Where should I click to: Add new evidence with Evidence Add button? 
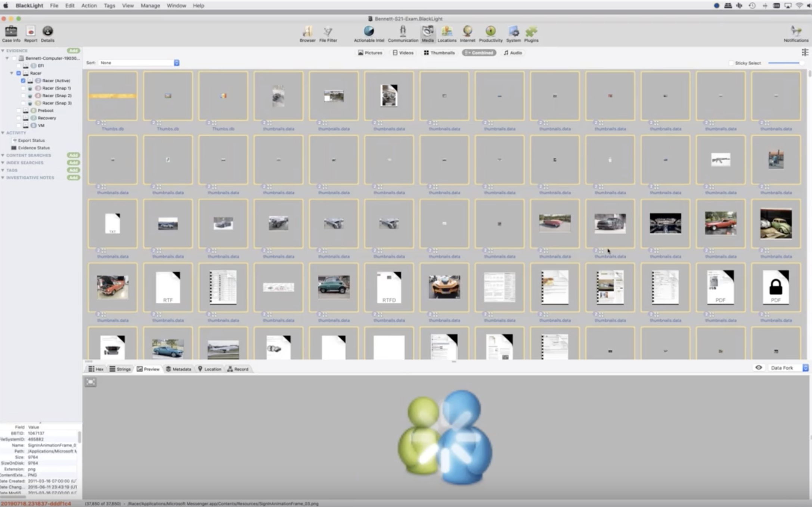73,51
